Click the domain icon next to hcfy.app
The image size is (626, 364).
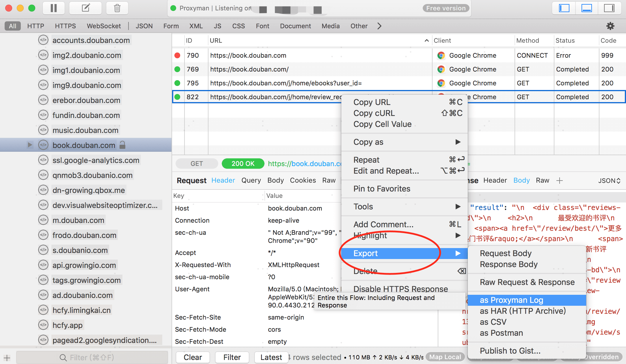(x=43, y=325)
